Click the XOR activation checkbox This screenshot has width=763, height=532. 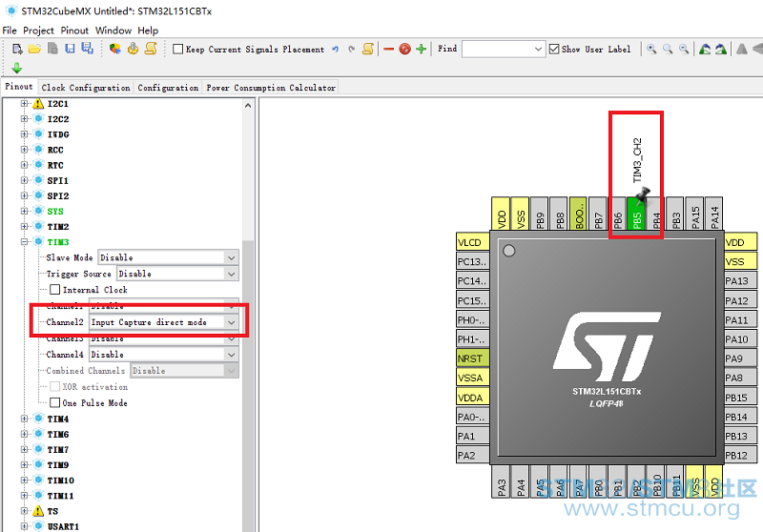[55, 386]
